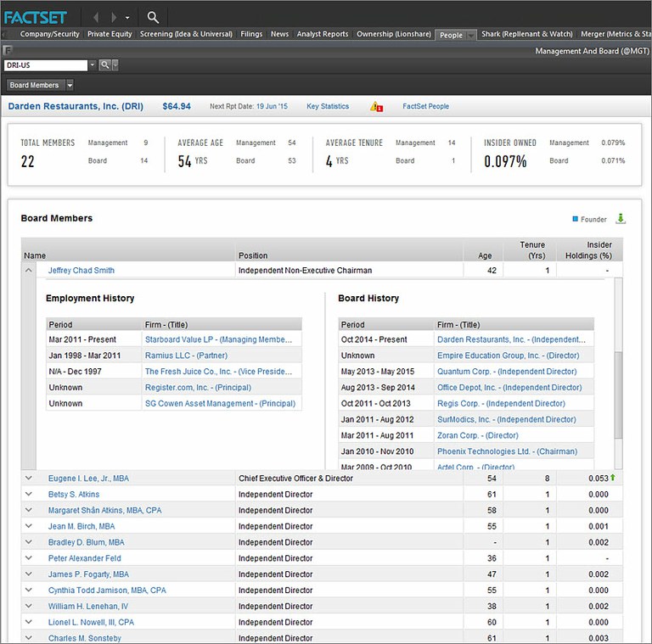Screen dimensions: 652x644
Task: Click the ticker lookup magnifier icon
Action: coord(104,64)
